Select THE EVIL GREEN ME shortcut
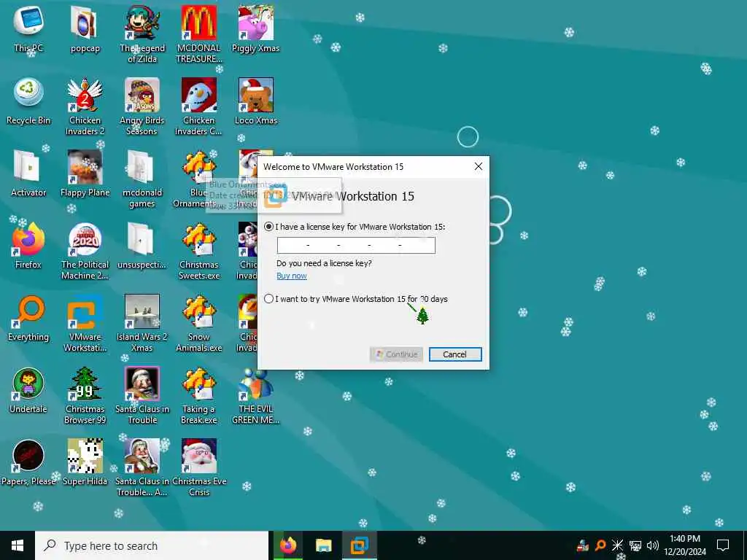The height and width of the screenshot is (560, 747). point(256,396)
